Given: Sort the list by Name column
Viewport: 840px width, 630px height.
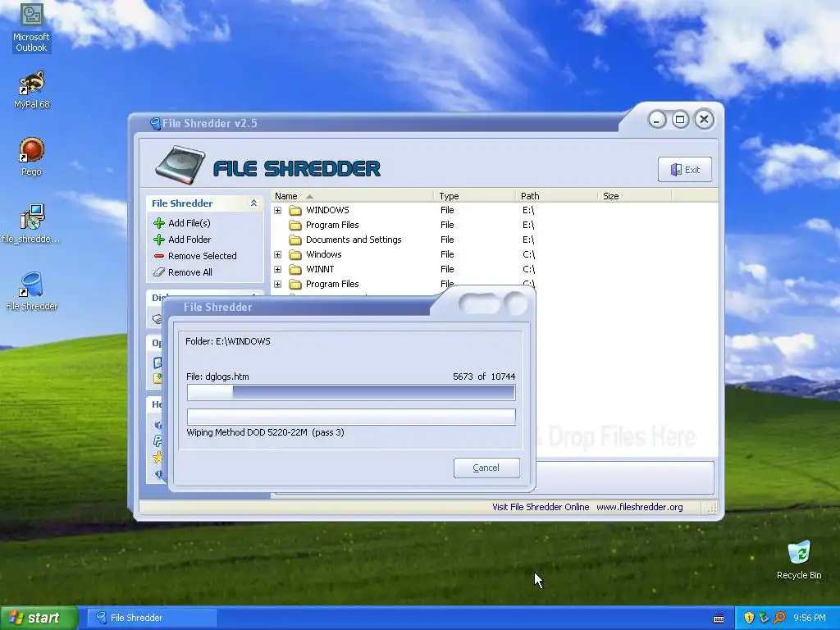Looking at the screenshot, I should click(353, 196).
